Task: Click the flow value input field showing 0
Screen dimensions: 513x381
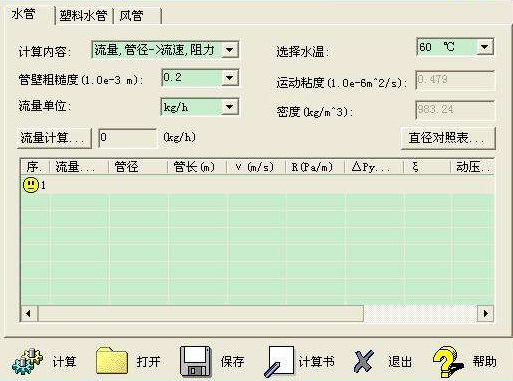Action: click(127, 138)
